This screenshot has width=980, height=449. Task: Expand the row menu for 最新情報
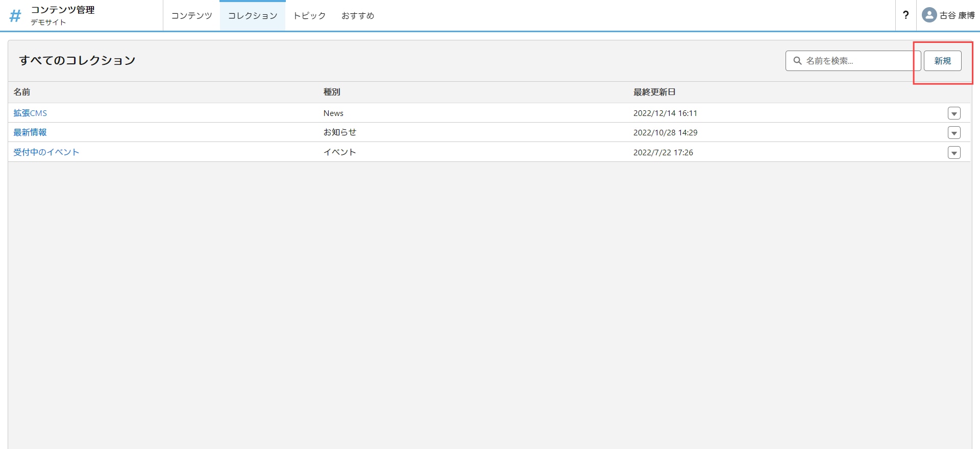tap(954, 133)
